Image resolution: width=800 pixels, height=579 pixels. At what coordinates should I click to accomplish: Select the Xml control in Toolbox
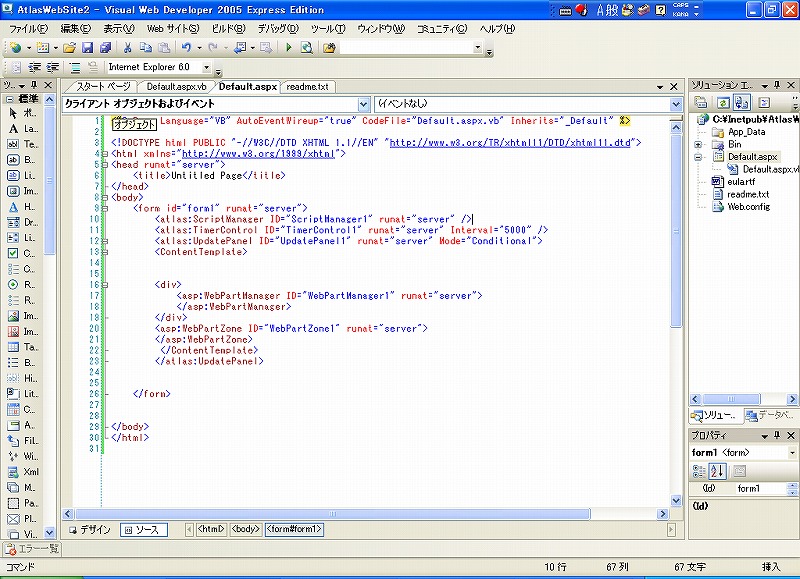click(x=24, y=472)
